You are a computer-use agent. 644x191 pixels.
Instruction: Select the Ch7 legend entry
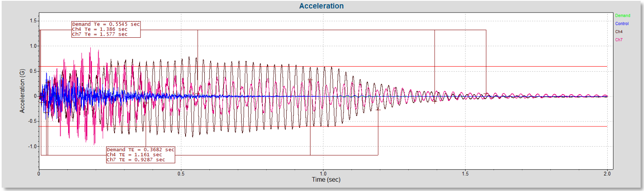coord(619,40)
